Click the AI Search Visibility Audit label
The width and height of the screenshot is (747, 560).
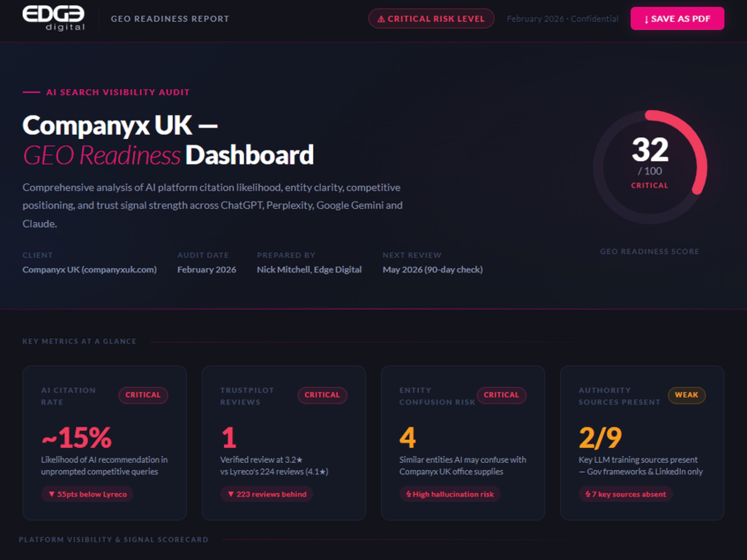click(118, 92)
